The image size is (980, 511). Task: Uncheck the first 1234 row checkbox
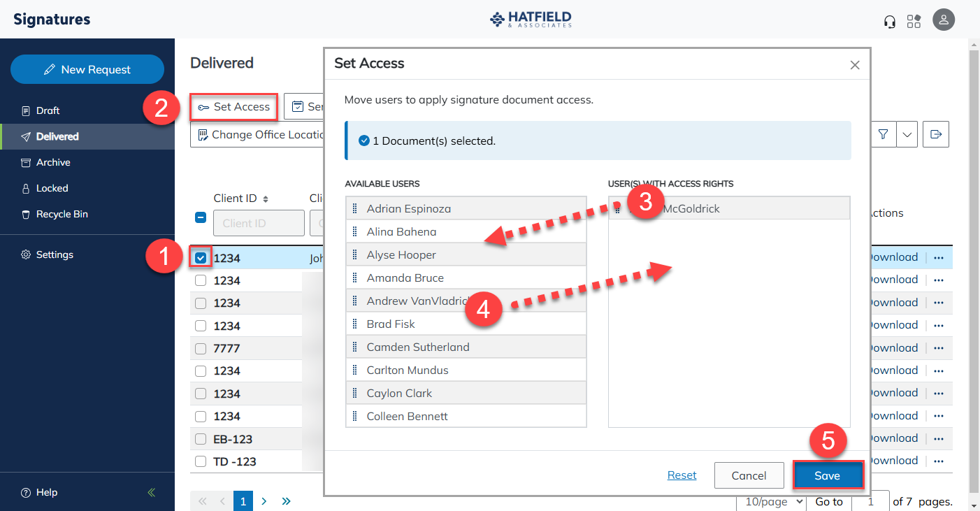click(x=201, y=258)
